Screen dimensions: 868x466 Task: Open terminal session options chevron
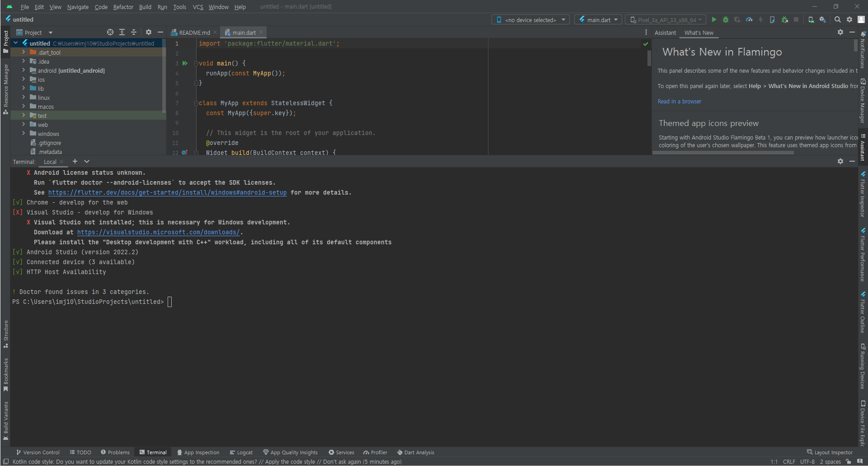(87, 161)
